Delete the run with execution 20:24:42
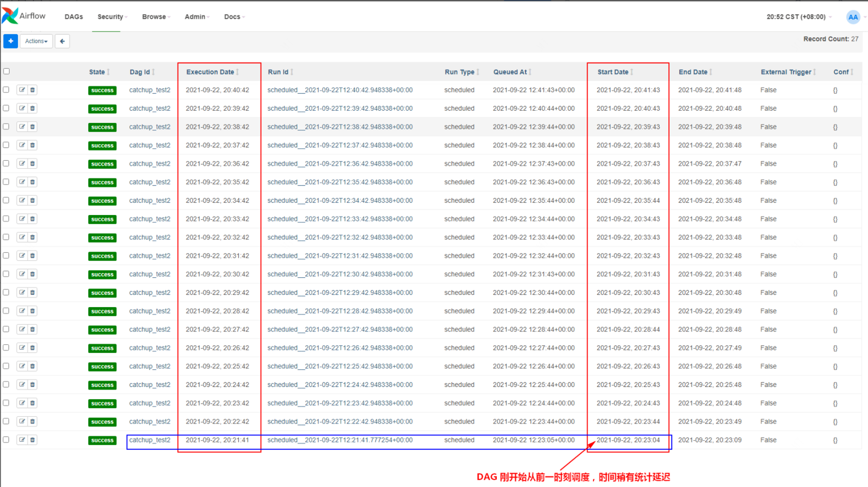 pos(33,384)
